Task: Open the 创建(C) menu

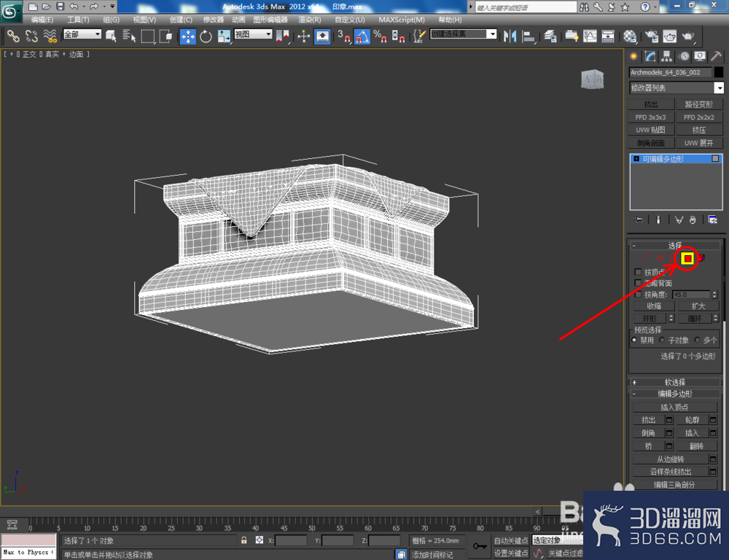Action: click(181, 20)
